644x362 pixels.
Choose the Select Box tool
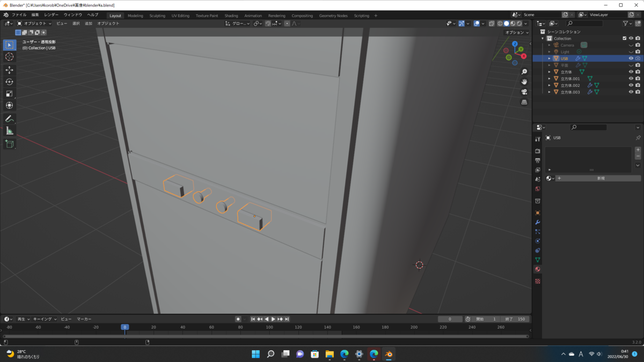[9, 45]
